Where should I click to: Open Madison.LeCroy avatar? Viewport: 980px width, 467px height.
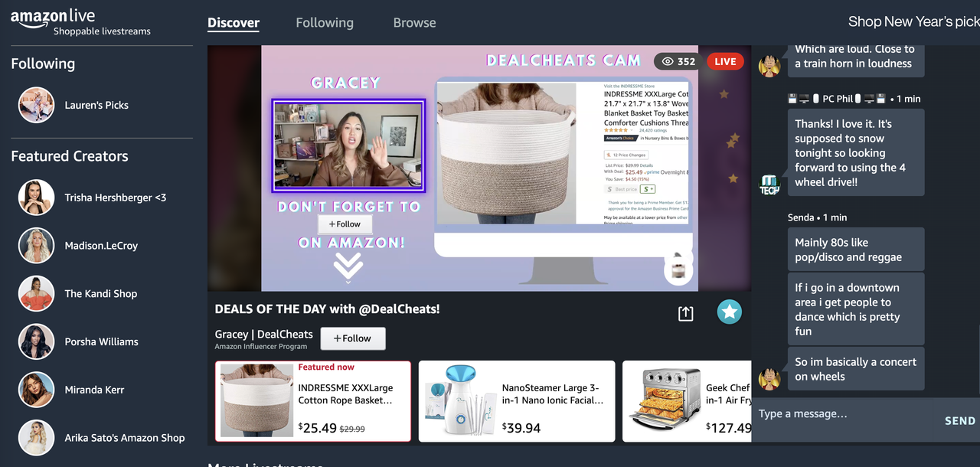(37, 246)
